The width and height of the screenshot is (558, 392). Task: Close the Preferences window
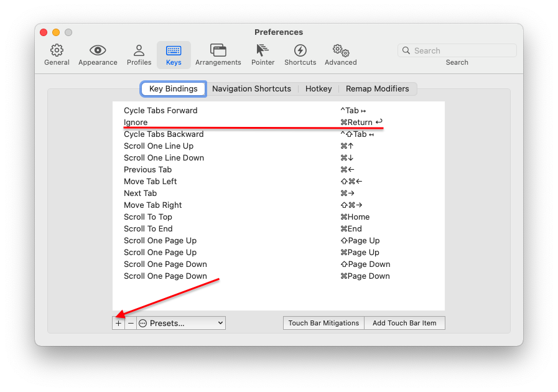[44, 32]
